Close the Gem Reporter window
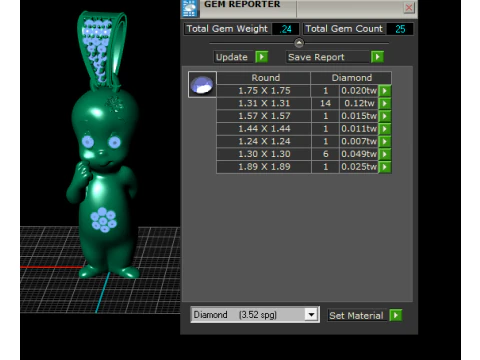This screenshot has height=360, width=480. [409, 7]
